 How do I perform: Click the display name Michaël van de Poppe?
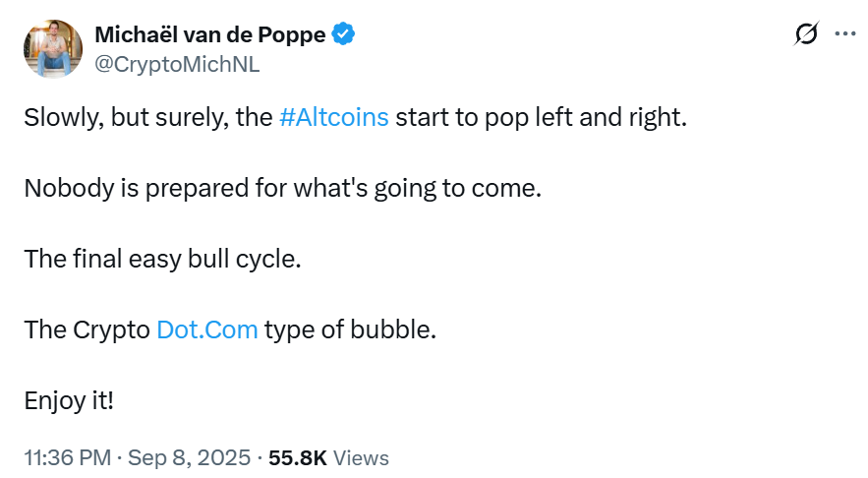click(211, 34)
